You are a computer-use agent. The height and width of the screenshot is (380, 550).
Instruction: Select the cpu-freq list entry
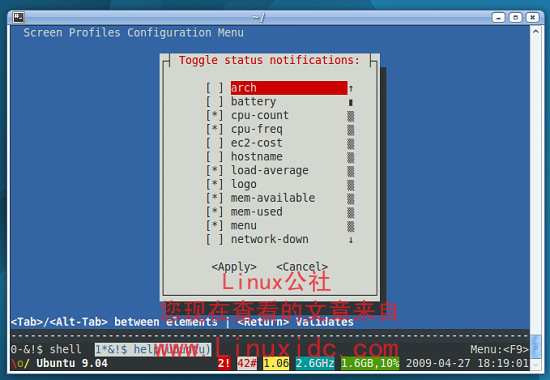(x=256, y=129)
